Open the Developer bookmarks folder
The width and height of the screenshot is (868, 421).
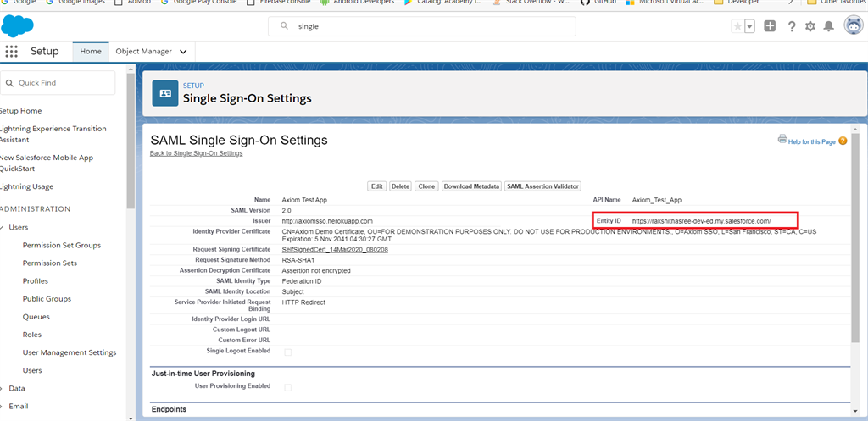click(x=737, y=3)
